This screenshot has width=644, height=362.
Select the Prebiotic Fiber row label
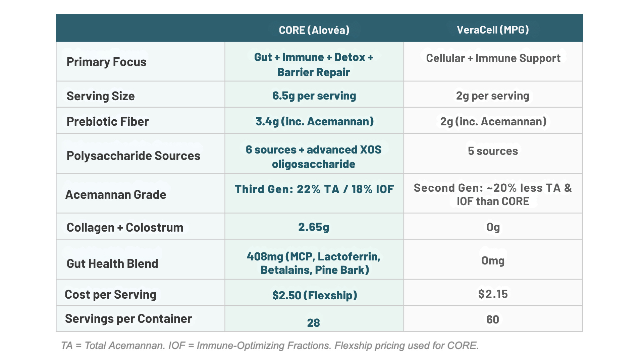108,122
